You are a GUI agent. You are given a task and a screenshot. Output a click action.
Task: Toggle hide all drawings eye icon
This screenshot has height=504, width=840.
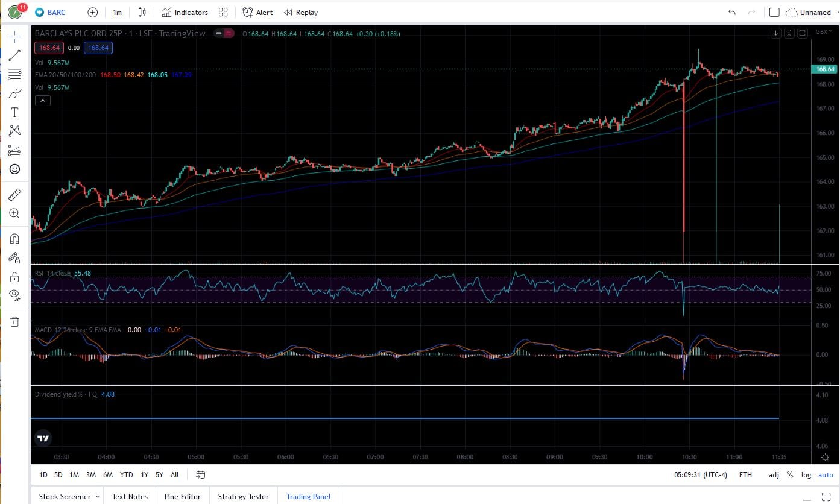[x=15, y=295]
